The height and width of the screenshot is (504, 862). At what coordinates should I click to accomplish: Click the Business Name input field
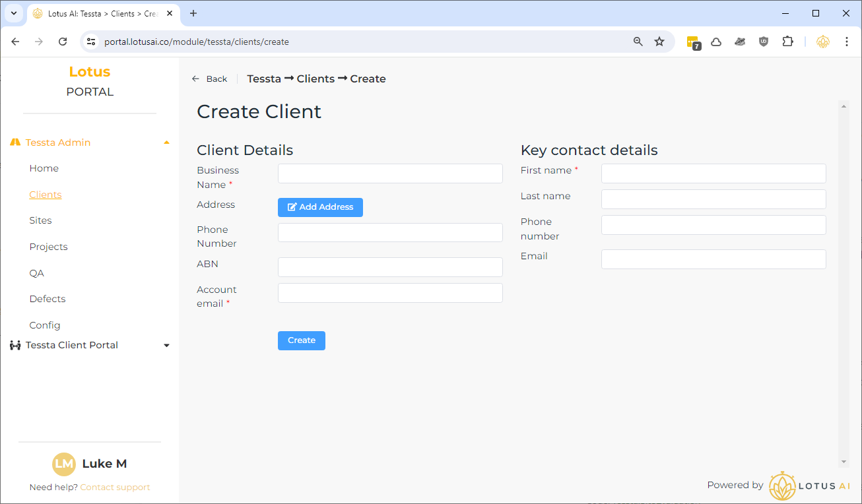point(390,173)
